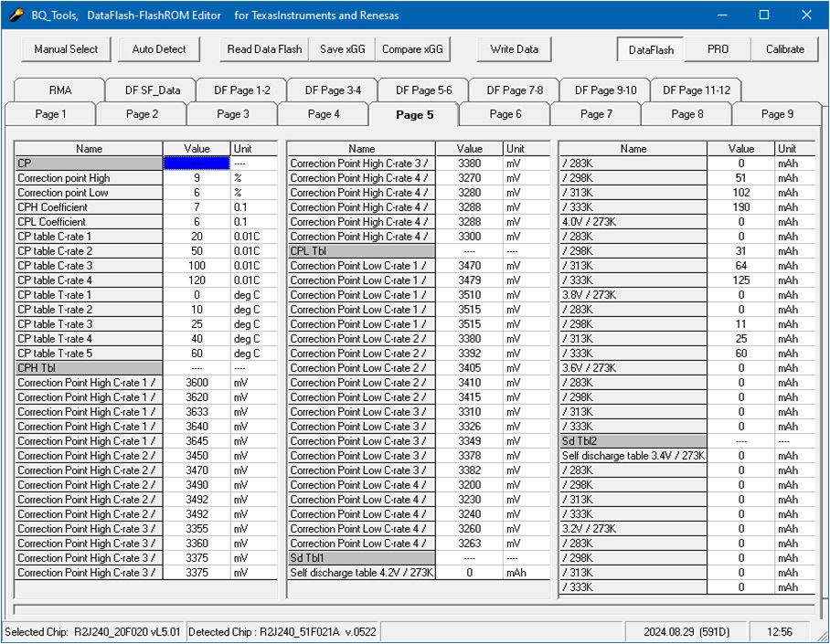
Task: Click the 3600 mV value cell
Action: (197, 383)
